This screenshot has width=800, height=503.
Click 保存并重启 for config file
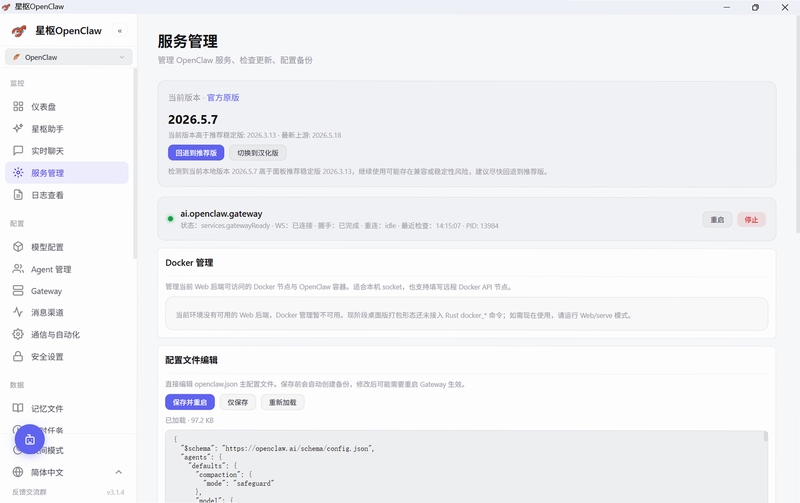point(190,402)
